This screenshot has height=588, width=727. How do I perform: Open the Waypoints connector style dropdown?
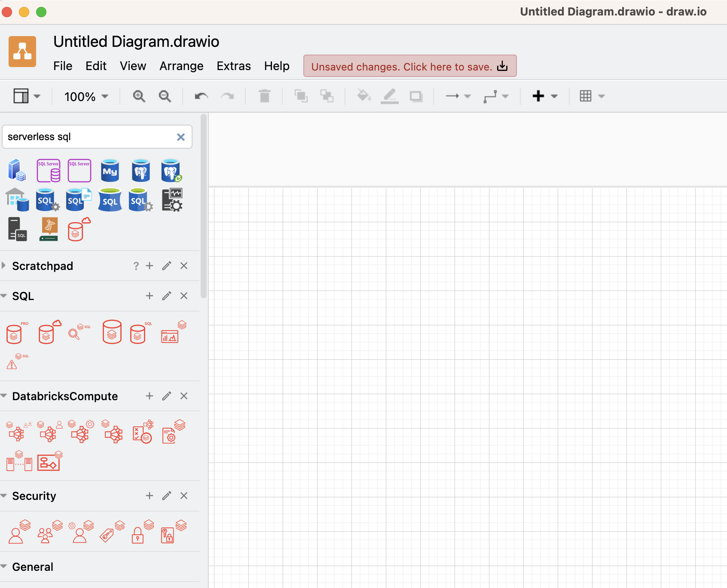coord(496,96)
